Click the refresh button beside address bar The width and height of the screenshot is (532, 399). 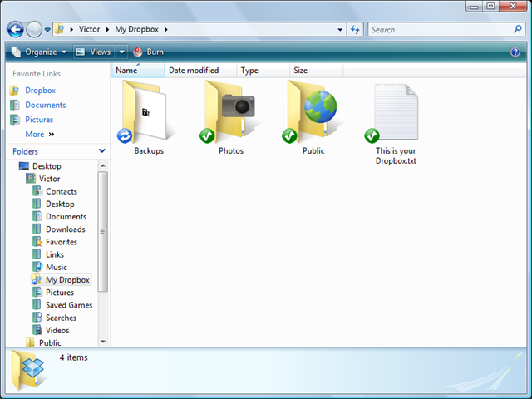(x=355, y=30)
